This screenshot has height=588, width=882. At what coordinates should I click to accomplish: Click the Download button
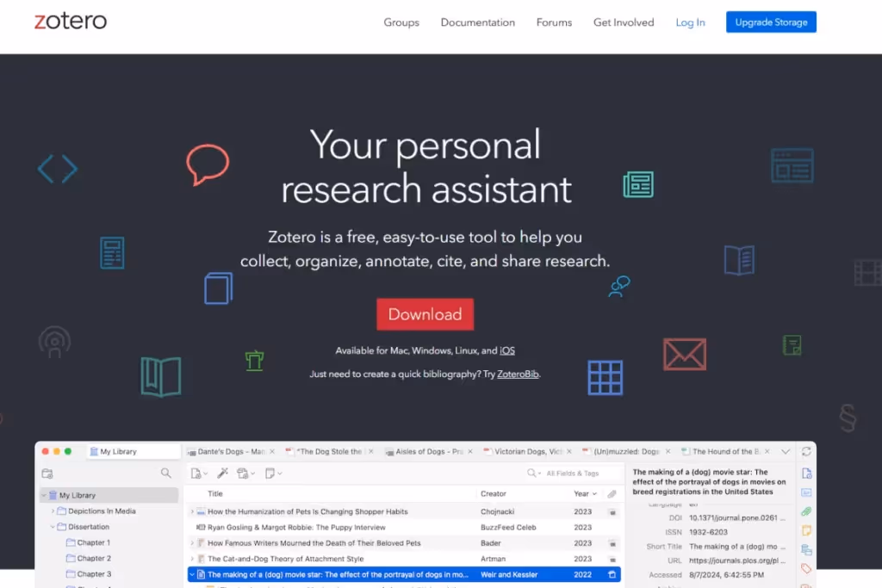tap(425, 313)
